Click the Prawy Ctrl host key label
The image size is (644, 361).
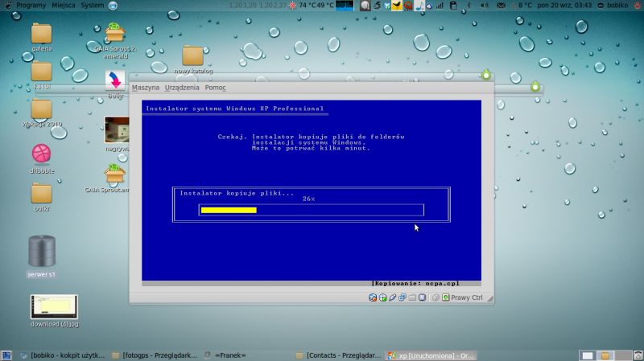467,297
